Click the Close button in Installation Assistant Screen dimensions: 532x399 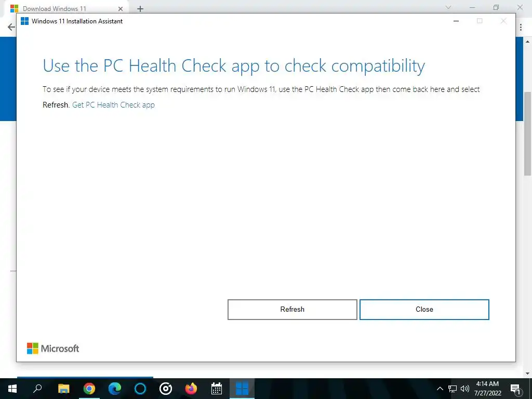point(424,310)
